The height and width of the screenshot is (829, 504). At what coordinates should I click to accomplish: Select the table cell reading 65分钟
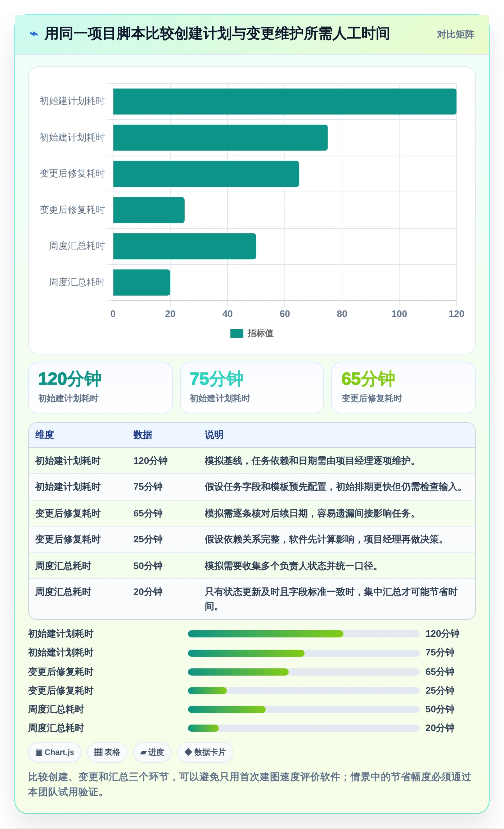148,514
